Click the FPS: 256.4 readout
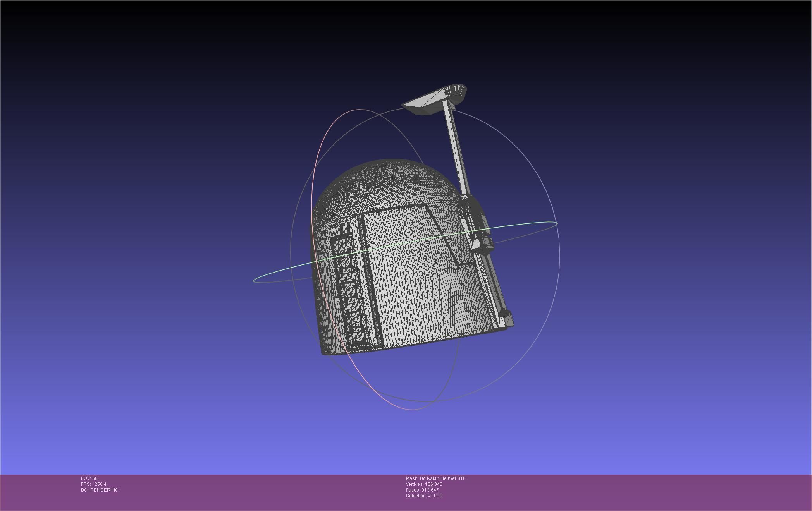 93,484
